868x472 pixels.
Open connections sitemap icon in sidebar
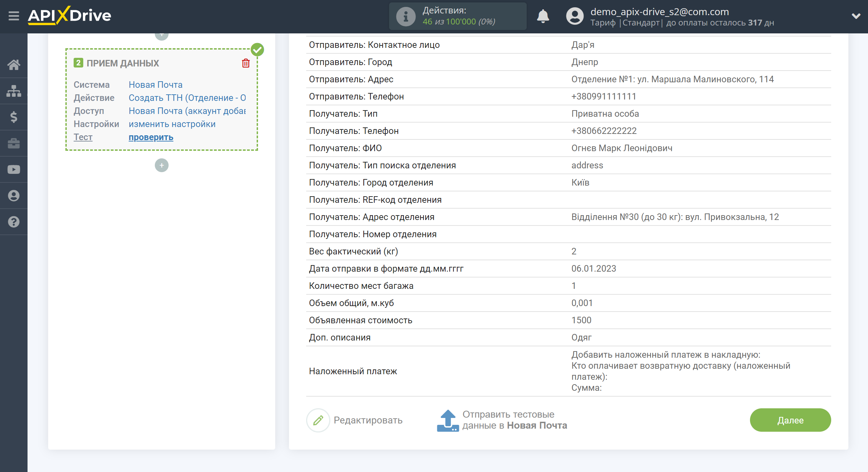point(14,91)
